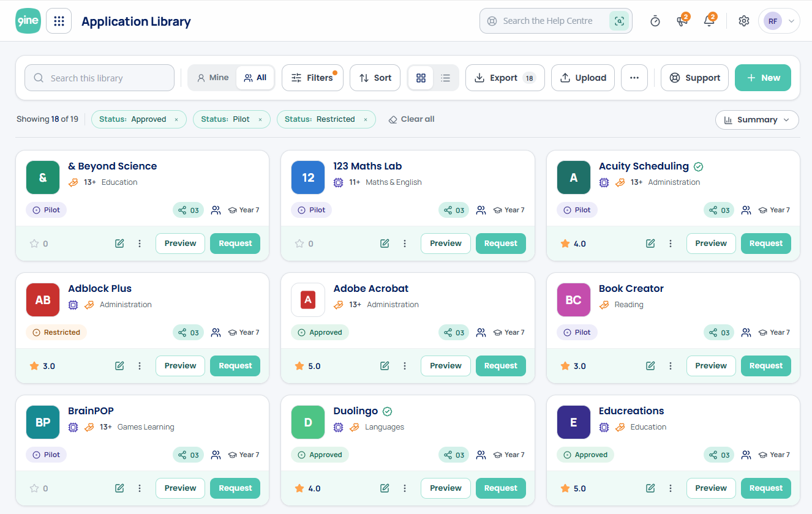The width and height of the screenshot is (812, 514).
Task: Switch to grid view
Action: (x=421, y=78)
